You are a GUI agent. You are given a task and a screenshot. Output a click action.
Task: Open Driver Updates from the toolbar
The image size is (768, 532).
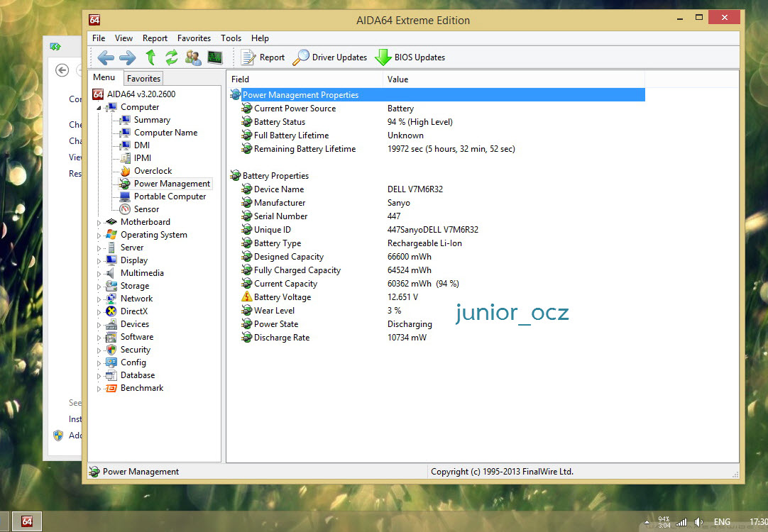329,57
